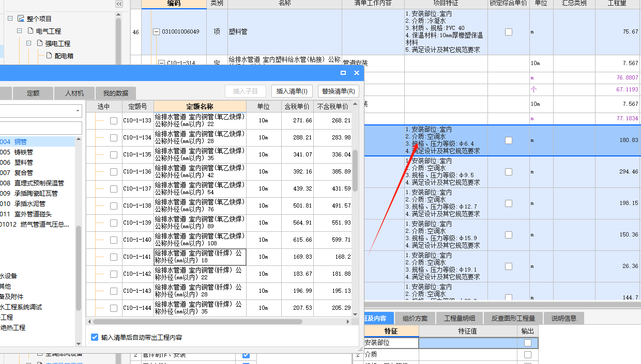The height and width of the screenshot is (364, 641).
Task: Toggle the 输出 checkbox for 安装部位
Action: pyautogui.click(x=528, y=343)
